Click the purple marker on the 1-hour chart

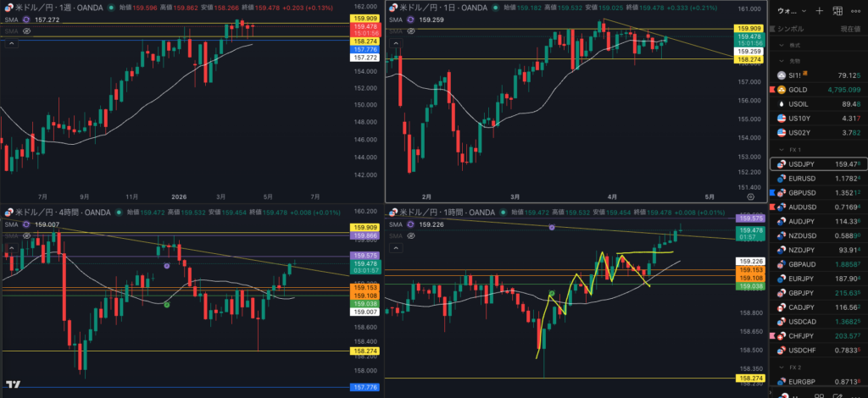point(552,227)
